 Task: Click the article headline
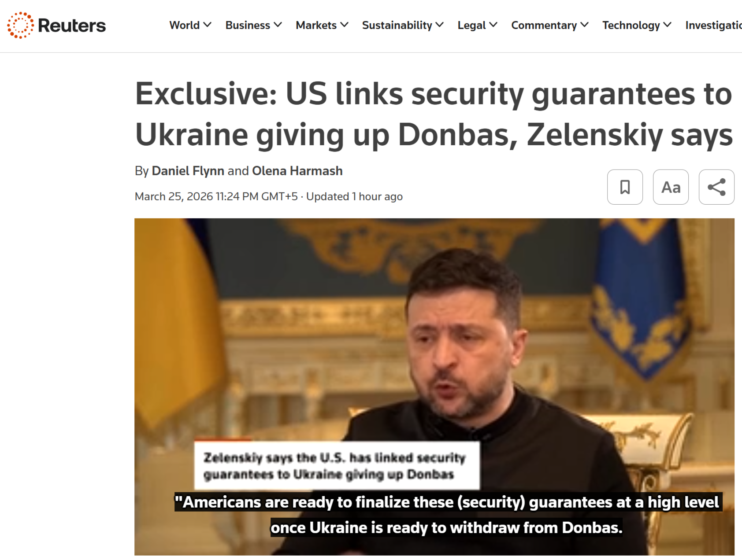click(x=434, y=114)
